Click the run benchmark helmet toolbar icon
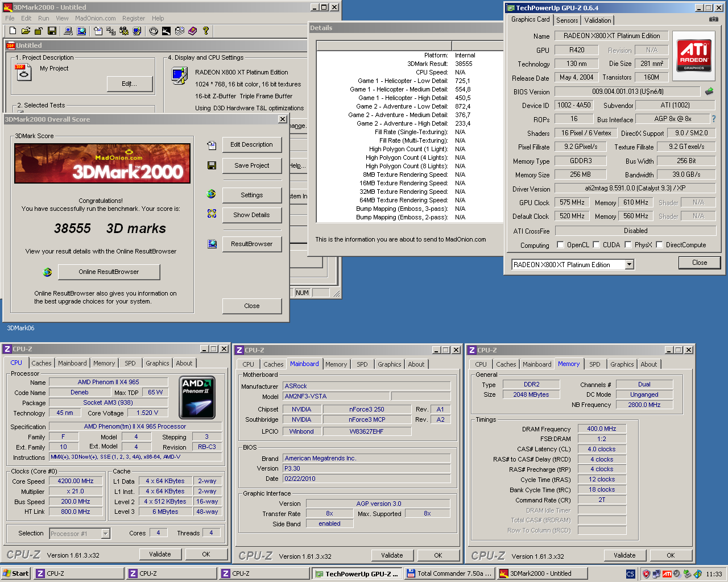Viewport: 728px width, 582px height. 154,31
